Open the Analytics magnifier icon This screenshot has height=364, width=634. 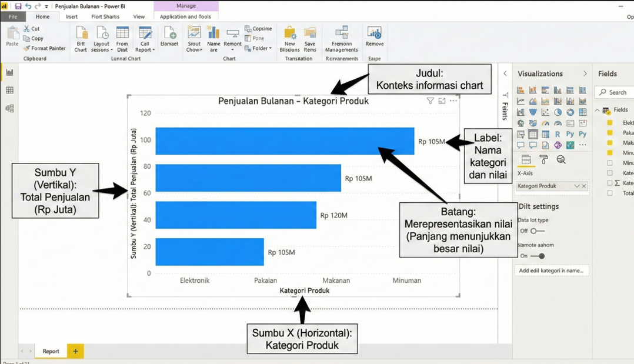pos(561,160)
